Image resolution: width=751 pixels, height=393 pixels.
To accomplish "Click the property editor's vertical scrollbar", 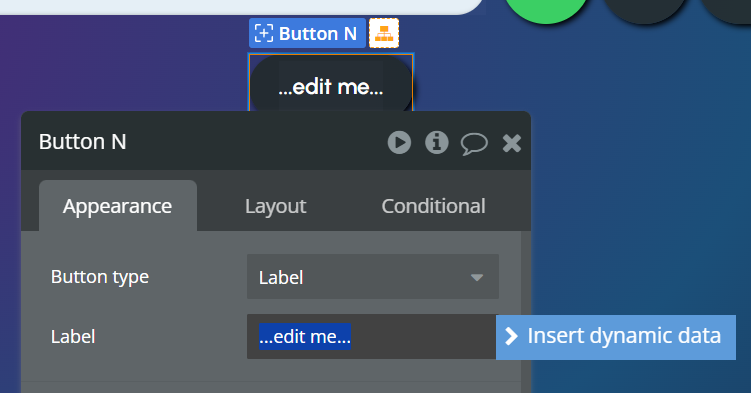I will pyautogui.click(x=525, y=311).
